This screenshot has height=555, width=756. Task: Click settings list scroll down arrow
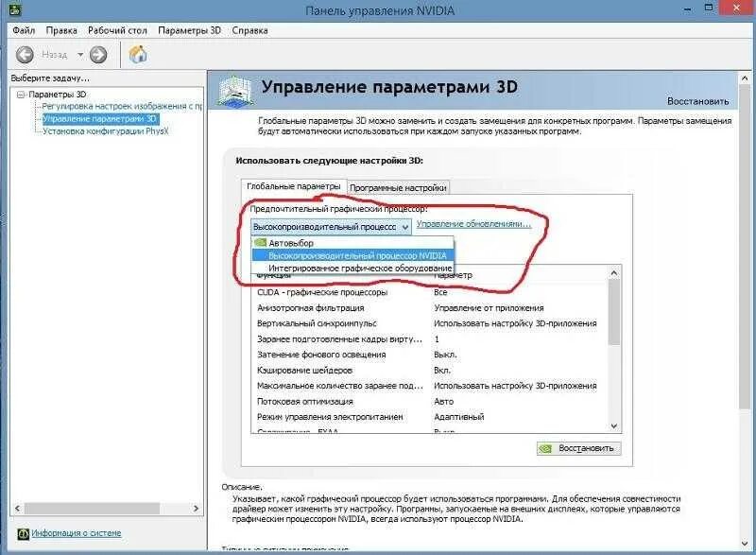(613, 425)
